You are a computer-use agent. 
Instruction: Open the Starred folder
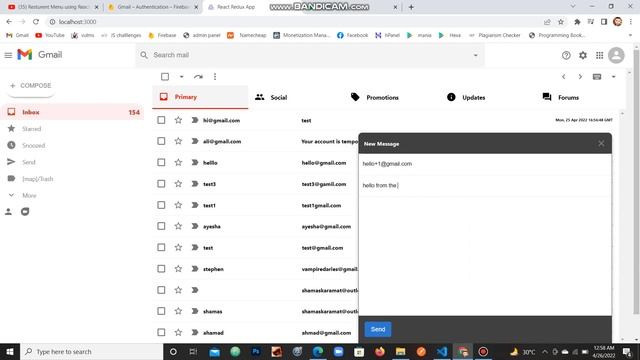73,129
